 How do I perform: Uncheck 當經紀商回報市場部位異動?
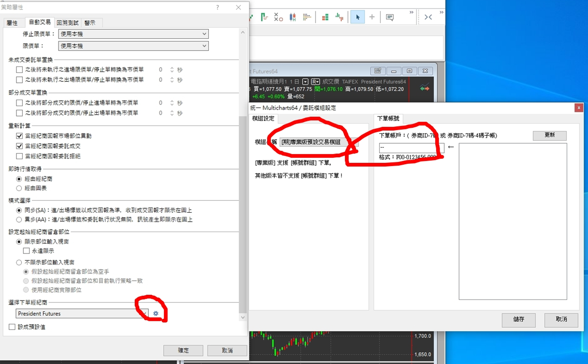19,136
